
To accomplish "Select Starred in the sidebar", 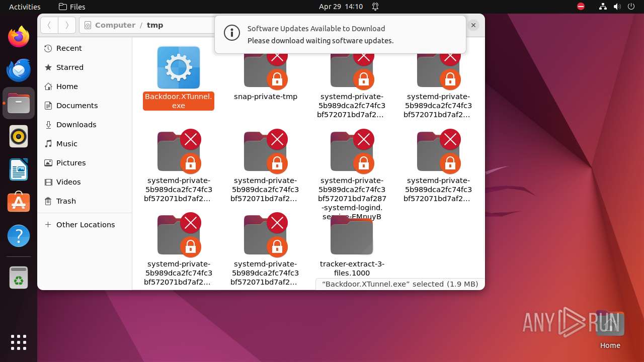I will click(85, 67).
